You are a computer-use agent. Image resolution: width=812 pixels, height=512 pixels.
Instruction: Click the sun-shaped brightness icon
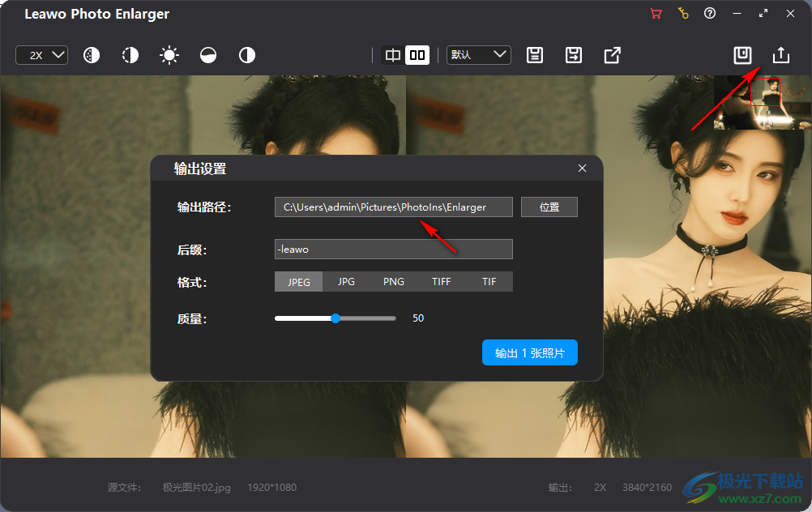point(169,55)
